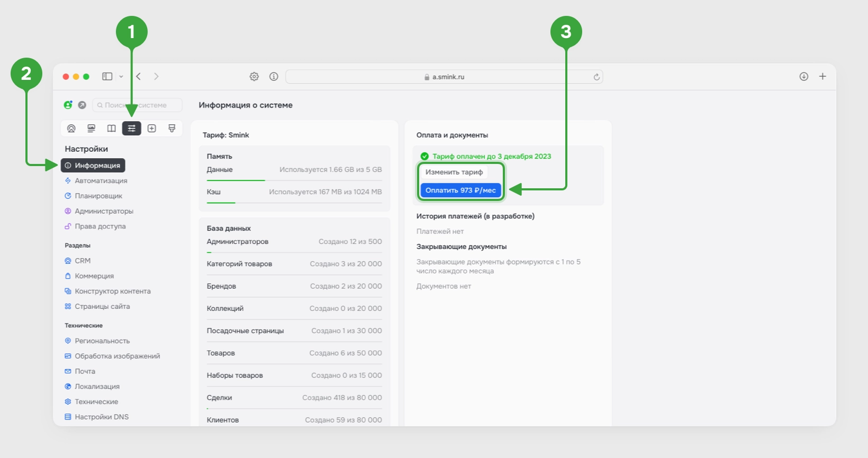Open the green user profile avatar

tap(68, 105)
